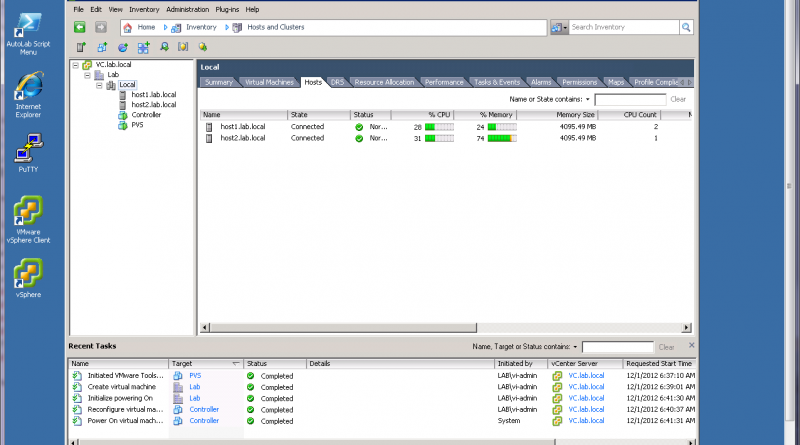Switch to the Summary tab
The image size is (800, 445).
219,82
